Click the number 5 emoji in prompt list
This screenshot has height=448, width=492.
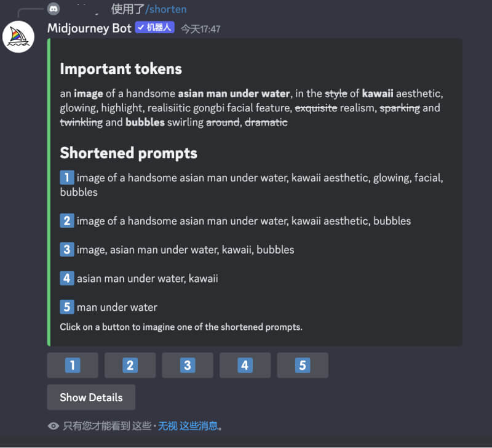[x=67, y=307]
